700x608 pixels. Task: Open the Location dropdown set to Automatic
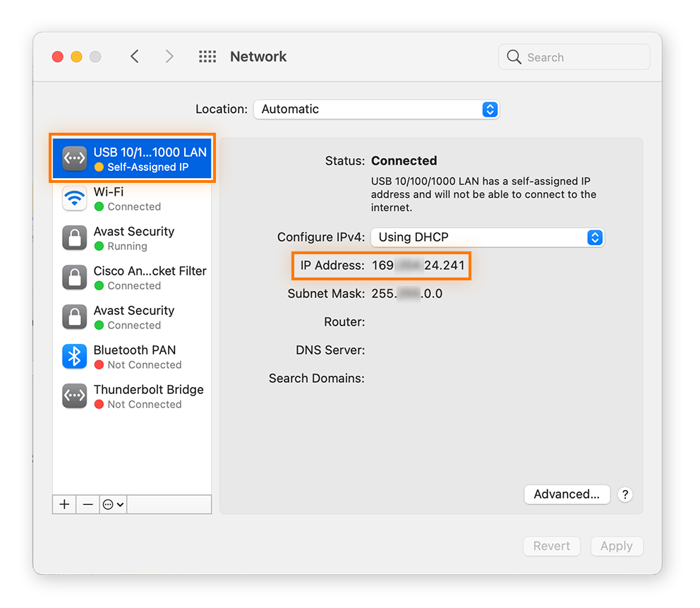(x=377, y=109)
